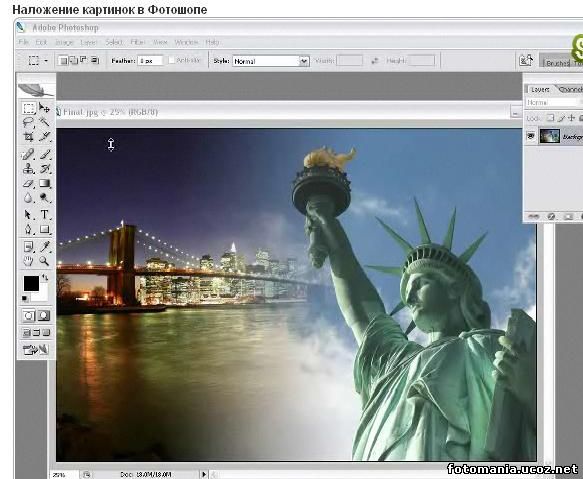Open the status bar info arrow menu
The width and height of the screenshot is (583, 479).
204,474
